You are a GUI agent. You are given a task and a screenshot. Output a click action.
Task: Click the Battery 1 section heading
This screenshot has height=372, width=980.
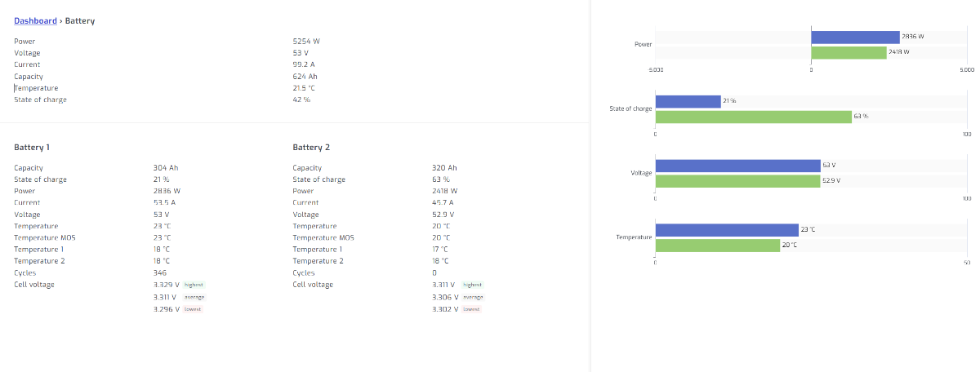click(x=32, y=148)
